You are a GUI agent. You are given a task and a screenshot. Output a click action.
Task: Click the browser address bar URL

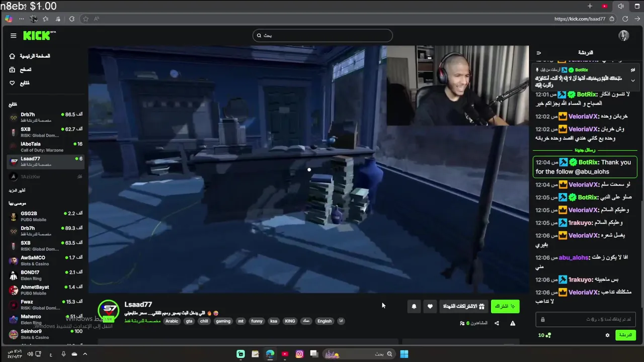(x=580, y=19)
